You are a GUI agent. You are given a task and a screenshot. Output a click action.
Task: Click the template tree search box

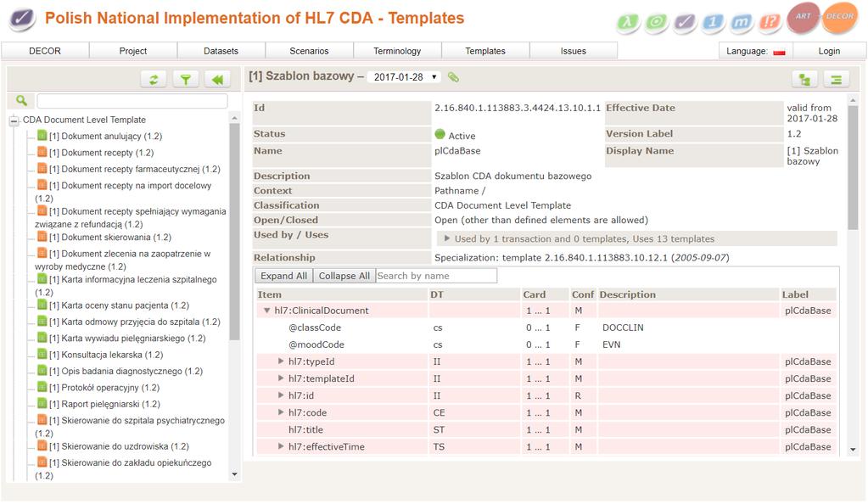pos(132,100)
